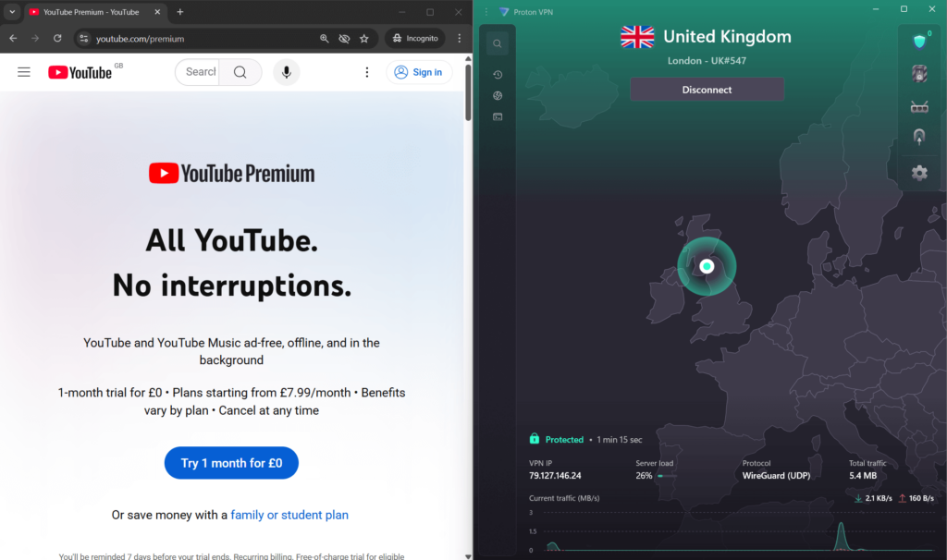Open Chrome zoom magnifier icon in address bar
Image resolution: width=947 pixels, height=560 pixels.
[325, 39]
